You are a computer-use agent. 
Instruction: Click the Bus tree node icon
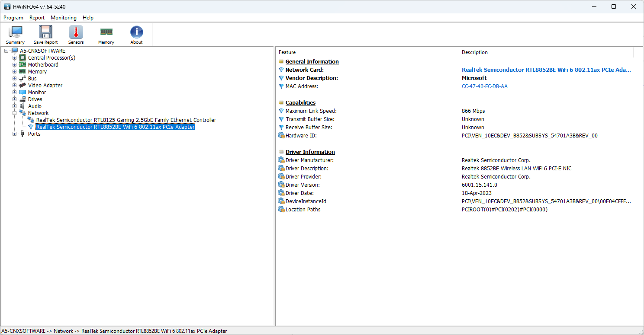(23, 79)
